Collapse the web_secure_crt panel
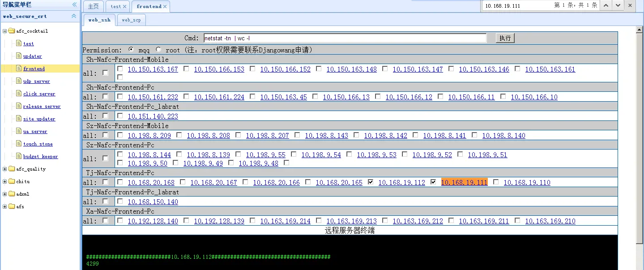644x270 pixels. (x=74, y=16)
